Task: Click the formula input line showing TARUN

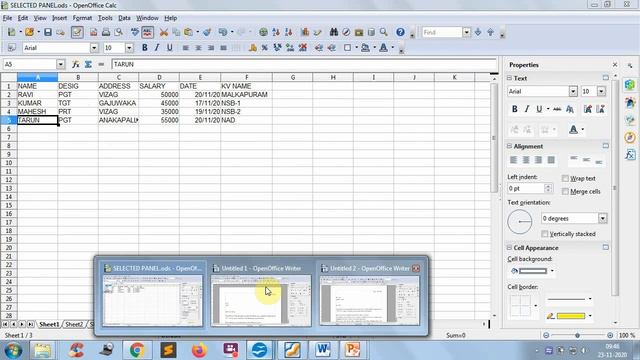Action: [304, 64]
